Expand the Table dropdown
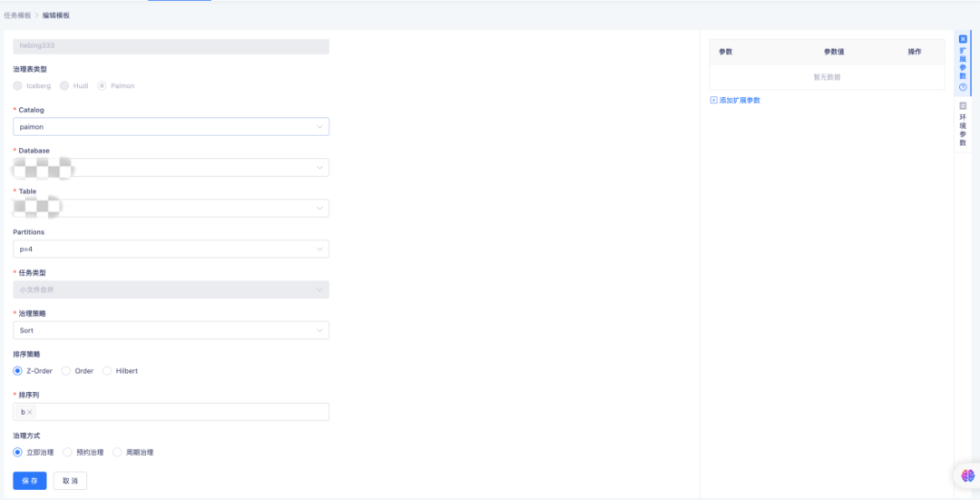Screen dimensions: 980x500 [x=171, y=208]
